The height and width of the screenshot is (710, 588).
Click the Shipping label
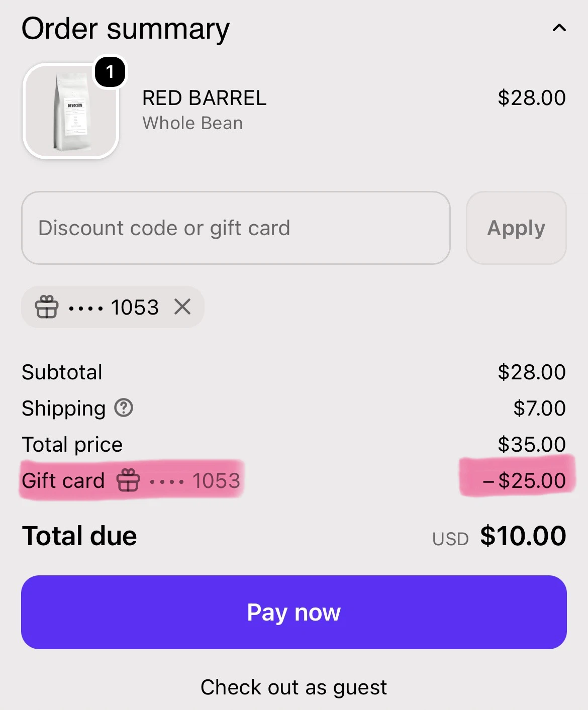pos(64,408)
